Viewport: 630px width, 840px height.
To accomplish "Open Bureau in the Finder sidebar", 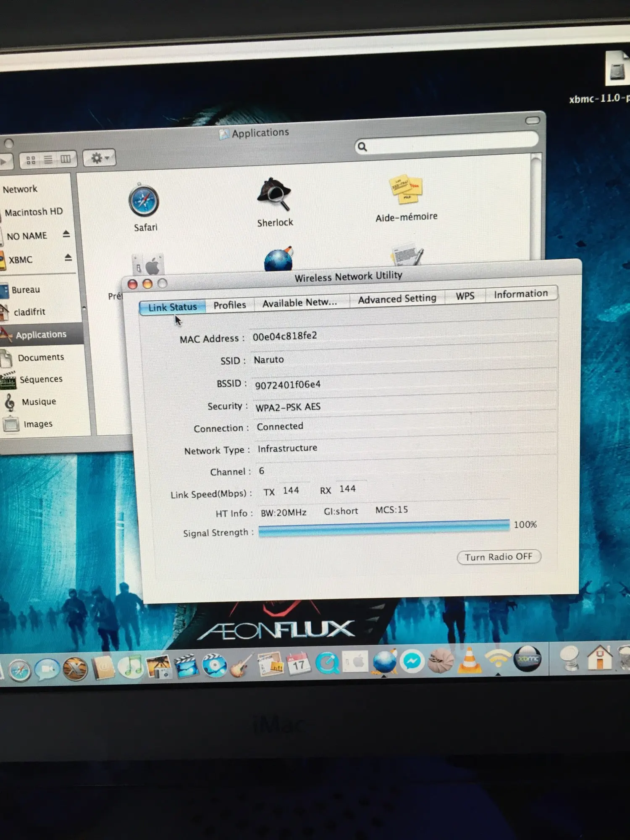I will [26, 290].
